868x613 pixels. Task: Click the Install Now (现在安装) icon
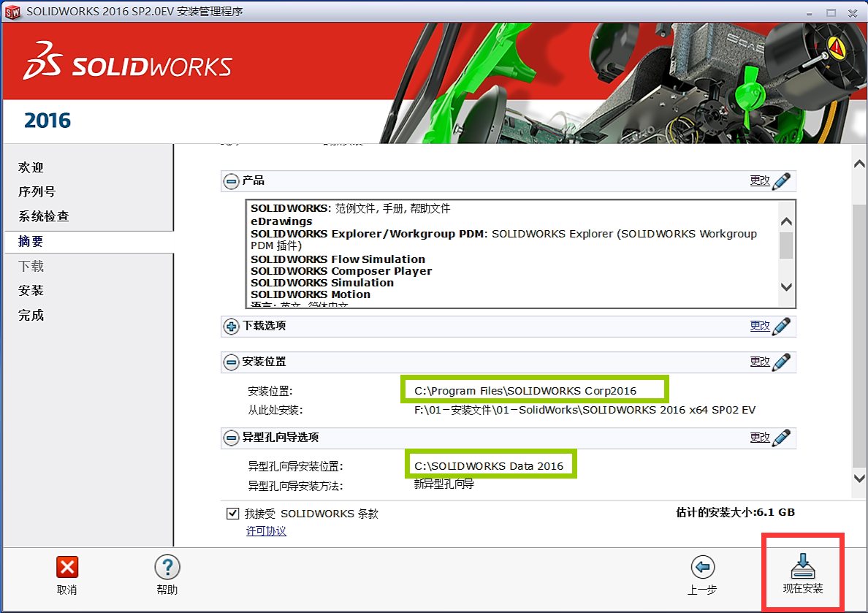pos(803,567)
